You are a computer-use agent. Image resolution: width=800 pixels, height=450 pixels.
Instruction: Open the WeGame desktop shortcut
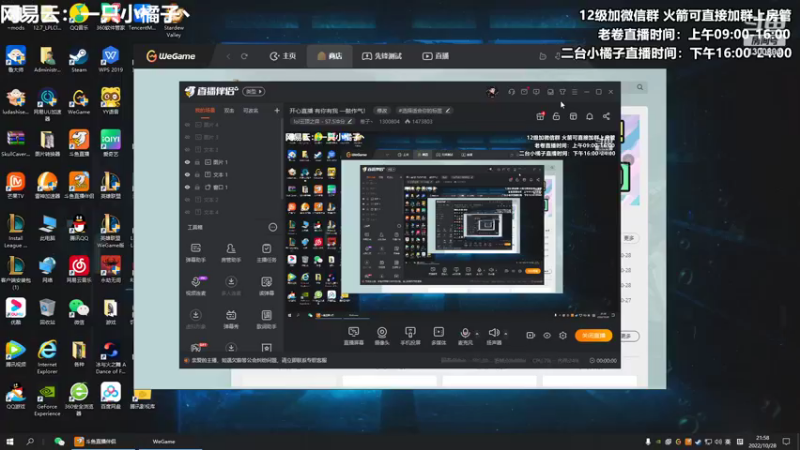tap(79, 101)
